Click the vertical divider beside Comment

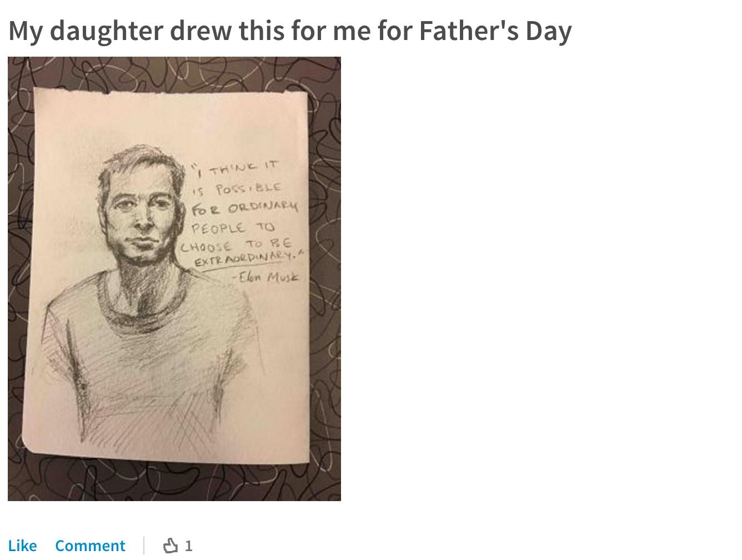point(144,546)
